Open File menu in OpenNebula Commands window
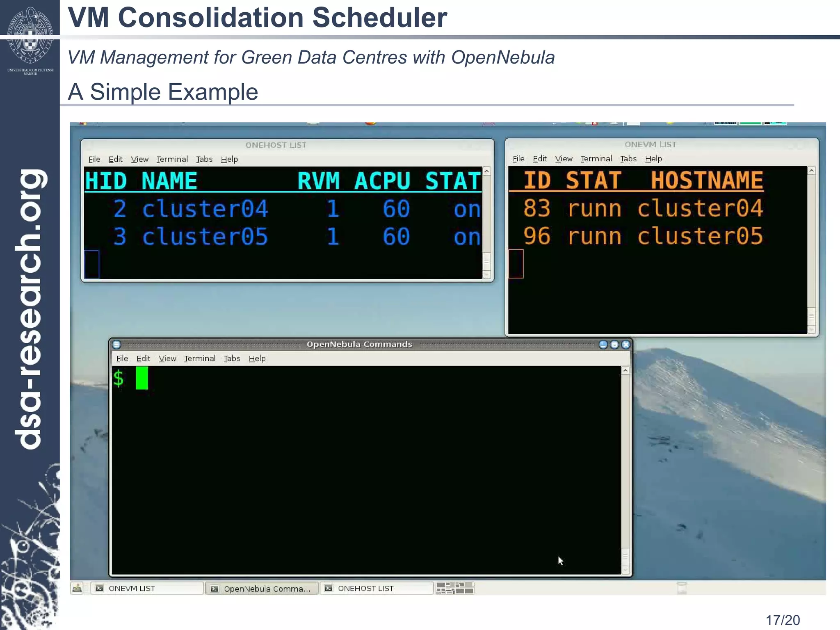Screen dimensions: 840x630 [x=122, y=358]
